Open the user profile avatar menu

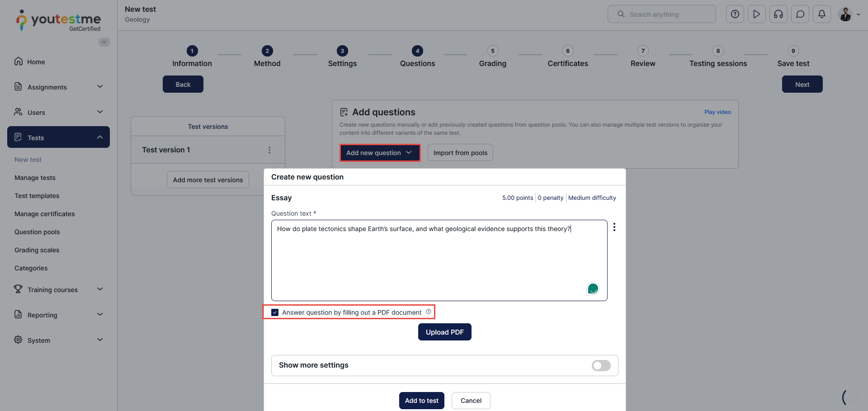pos(849,14)
